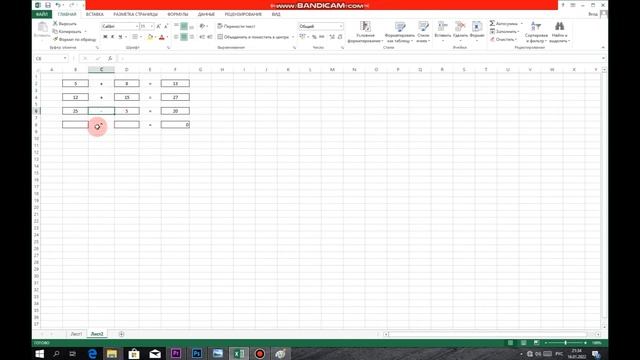Open the number format (Общий) dropdown
This screenshot has width=640, height=360.
click(341, 26)
